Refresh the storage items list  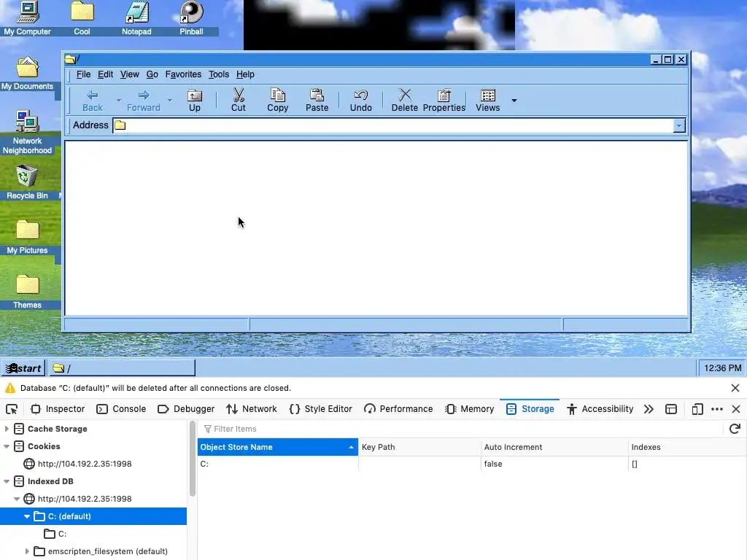(x=735, y=429)
